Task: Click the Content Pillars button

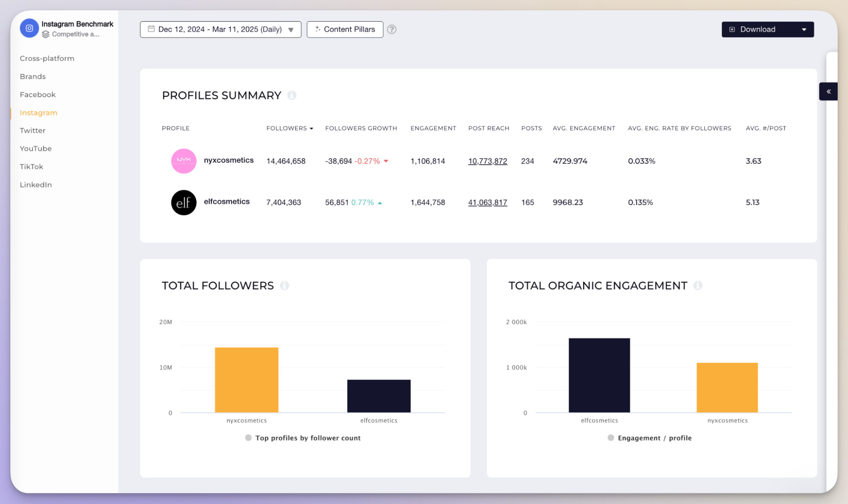Action: [345, 29]
